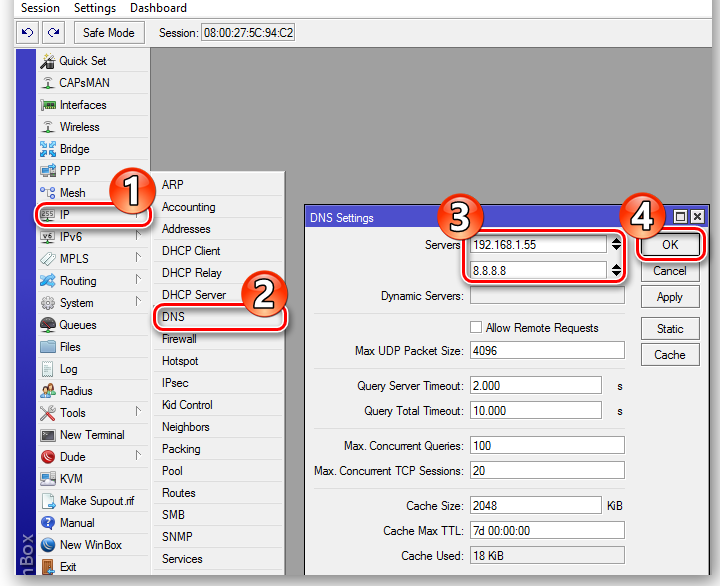
Task: Click up/down arrows beside 8.8.8.8 server
Action: [x=616, y=270]
